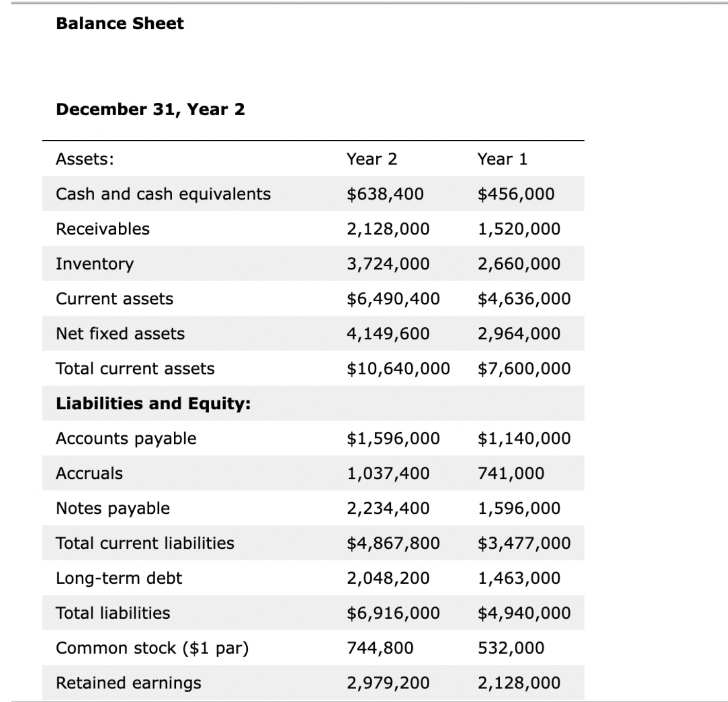Select the Accounts payable row
This screenshot has height=702, width=728.
pyautogui.click(x=125, y=438)
